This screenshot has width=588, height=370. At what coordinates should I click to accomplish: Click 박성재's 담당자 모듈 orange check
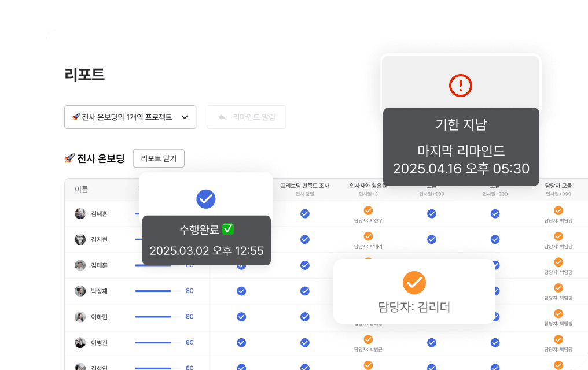tap(558, 287)
